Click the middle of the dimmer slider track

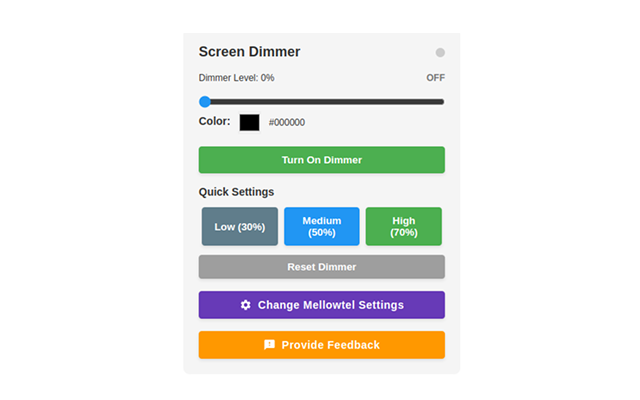tap(322, 101)
